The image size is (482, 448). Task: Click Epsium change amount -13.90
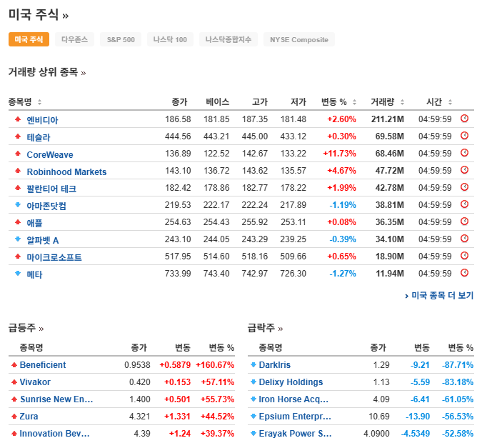(418, 417)
